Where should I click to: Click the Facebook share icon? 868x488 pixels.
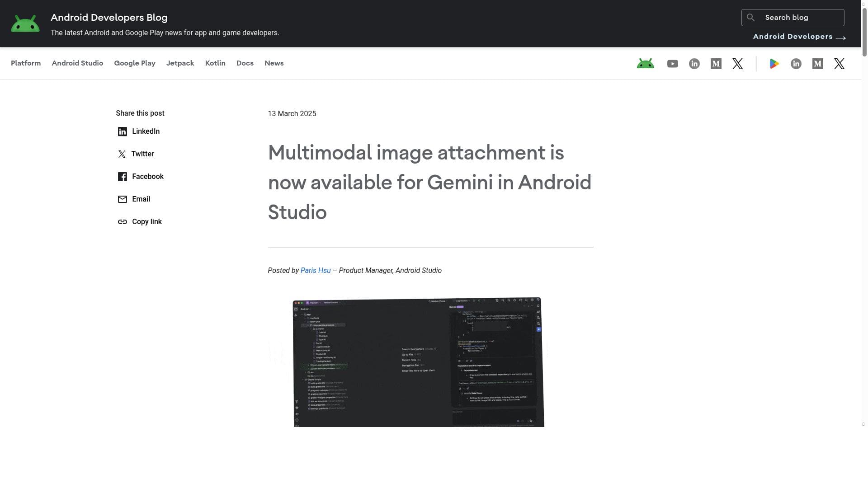pos(122,177)
